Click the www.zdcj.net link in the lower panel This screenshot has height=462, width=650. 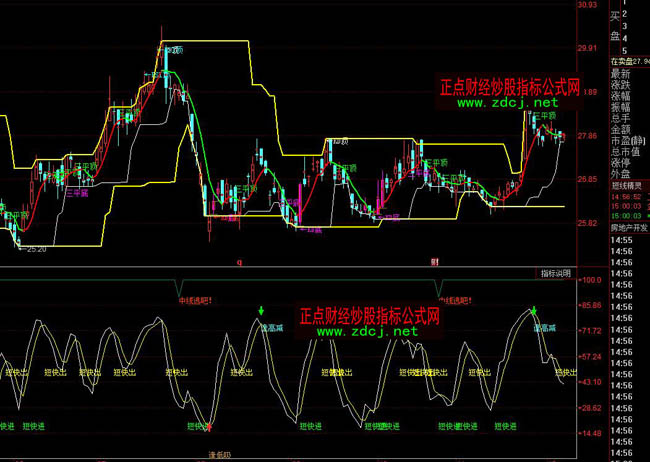(x=368, y=331)
